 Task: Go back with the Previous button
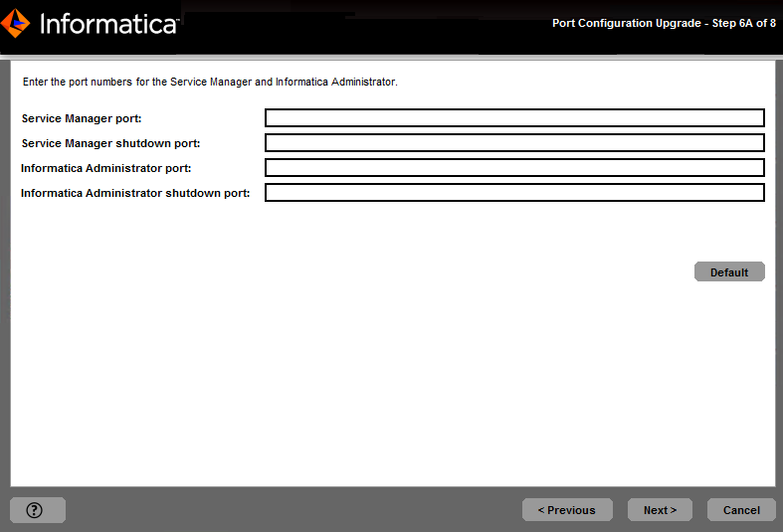566,510
